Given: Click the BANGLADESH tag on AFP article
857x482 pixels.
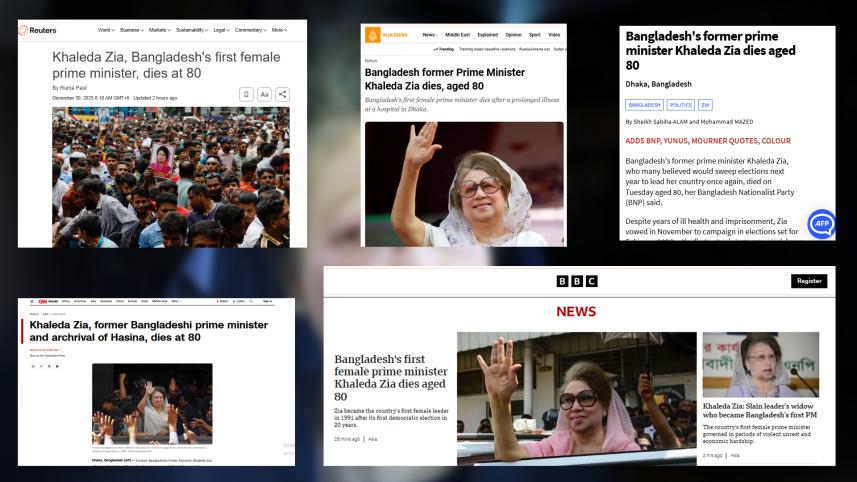Looking at the screenshot, I should 643,105.
